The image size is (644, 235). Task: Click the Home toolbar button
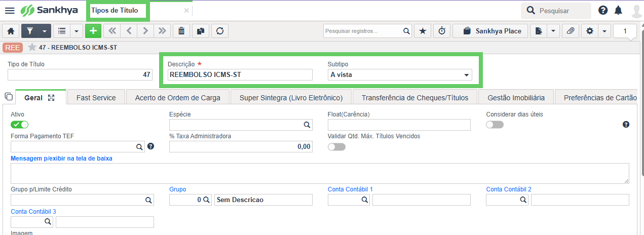click(x=11, y=31)
